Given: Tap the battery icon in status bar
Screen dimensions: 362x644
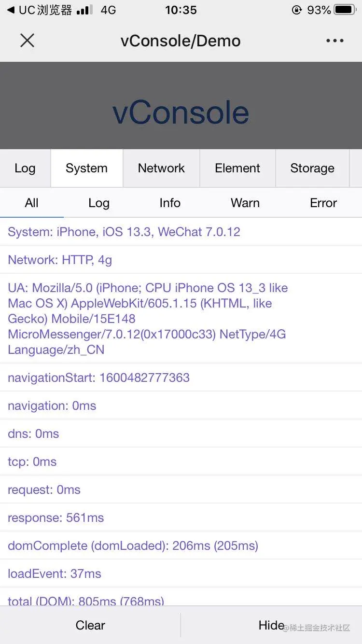Looking at the screenshot, I should pyautogui.click(x=345, y=10).
